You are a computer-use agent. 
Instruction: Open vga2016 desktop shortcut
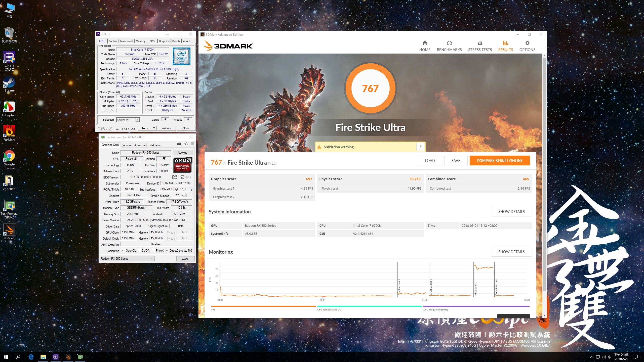[x=9, y=183]
